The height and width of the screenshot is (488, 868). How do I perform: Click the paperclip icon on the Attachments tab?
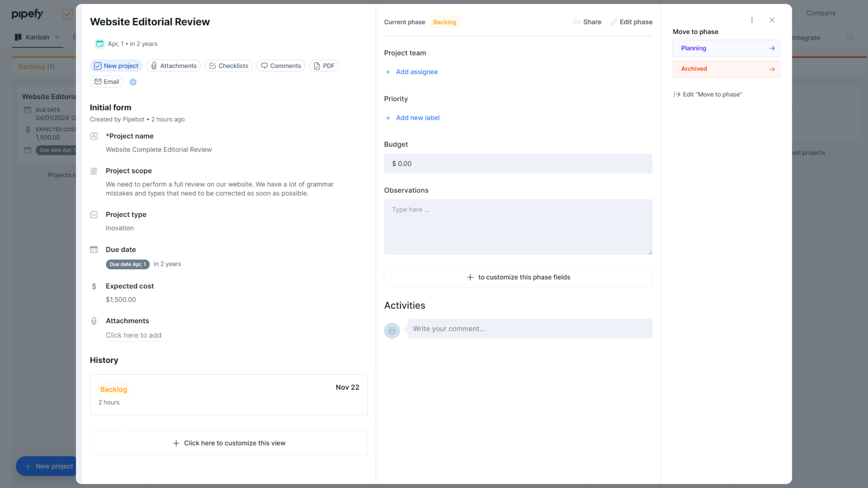(154, 66)
